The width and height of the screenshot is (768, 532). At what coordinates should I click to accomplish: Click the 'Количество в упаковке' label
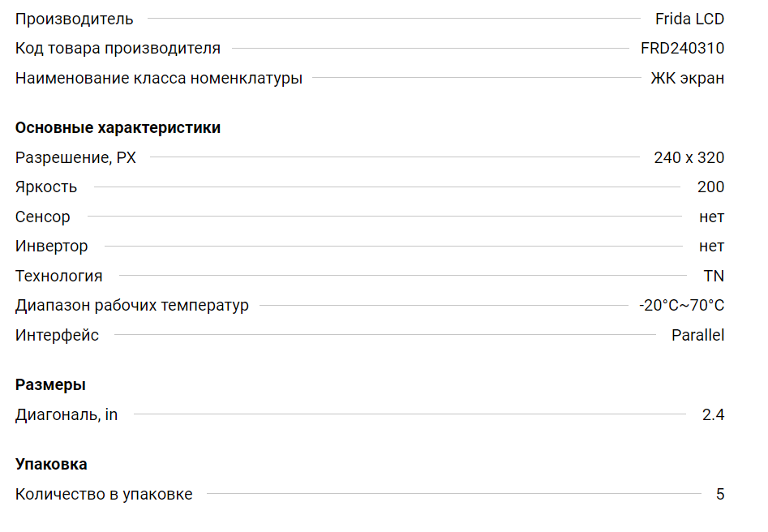[x=104, y=494]
